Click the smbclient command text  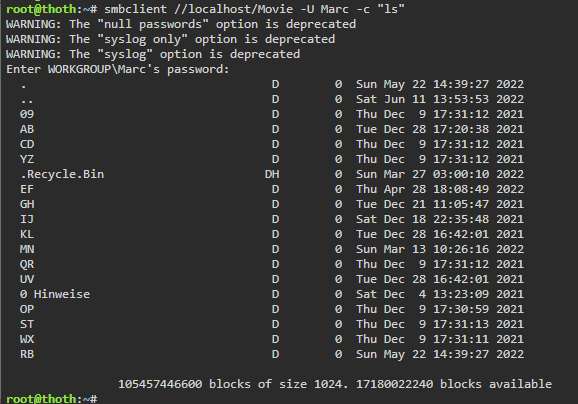click(254, 9)
